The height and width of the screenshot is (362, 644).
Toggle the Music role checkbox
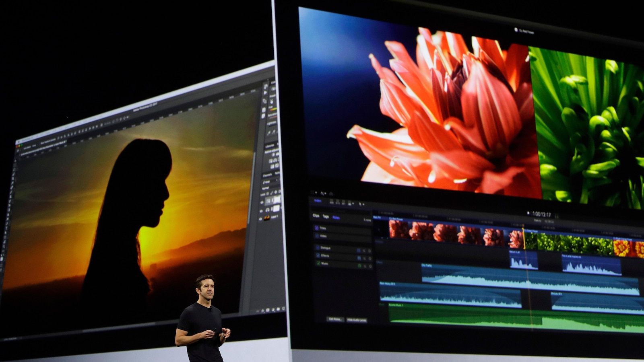pyautogui.click(x=318, y=263)
